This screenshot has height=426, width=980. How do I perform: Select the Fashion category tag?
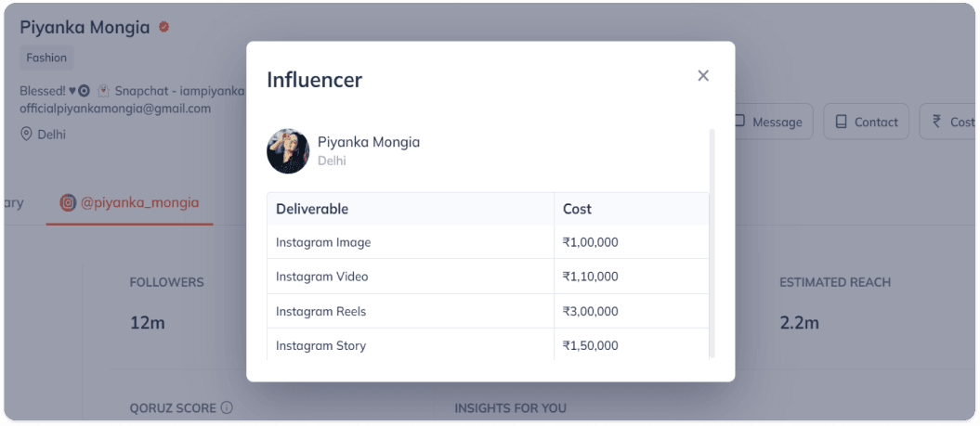point(46,58)
